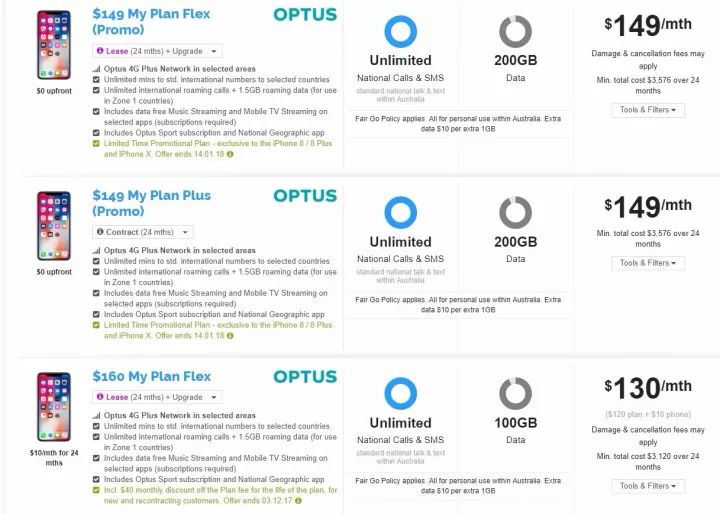720x514 pixels.
Task: Open Tools & Filters menu on My Plan Plus
Action: pos(648,263)
